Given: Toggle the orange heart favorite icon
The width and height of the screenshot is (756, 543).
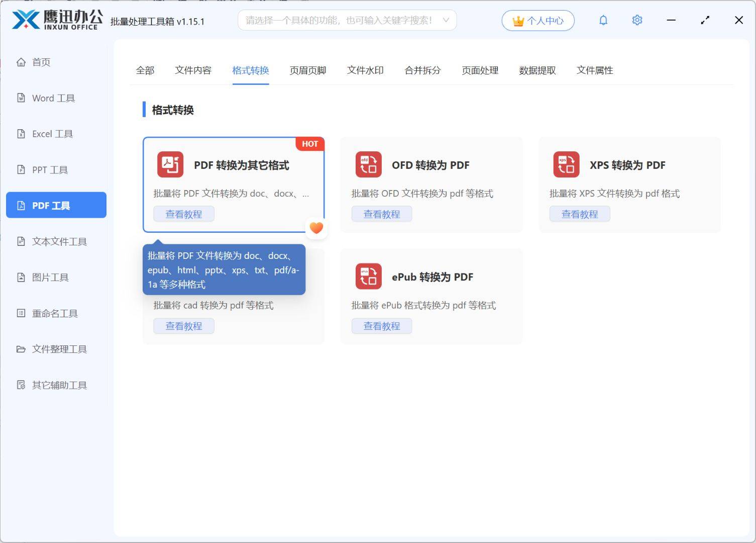Looking at the screenshot, I should click(316, 228).
